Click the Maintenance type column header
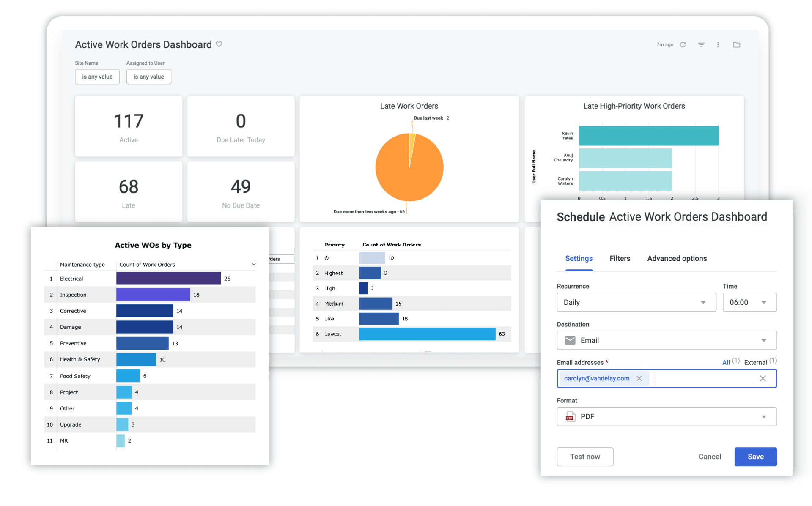The height and width of the screenshot is (506, 812). [82, 265]
